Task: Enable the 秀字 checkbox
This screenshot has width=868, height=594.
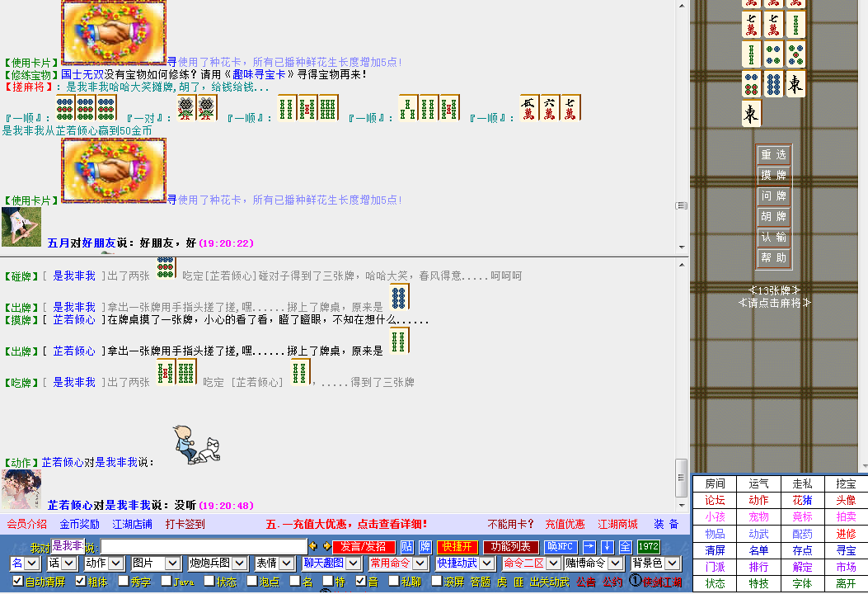Action: [x=124, y=581]
